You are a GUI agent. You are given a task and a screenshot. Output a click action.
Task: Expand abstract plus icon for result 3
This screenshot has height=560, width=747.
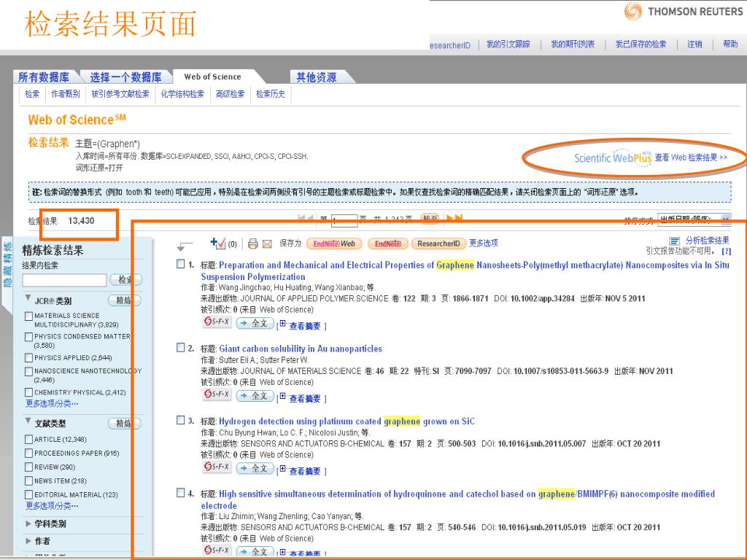282,468
